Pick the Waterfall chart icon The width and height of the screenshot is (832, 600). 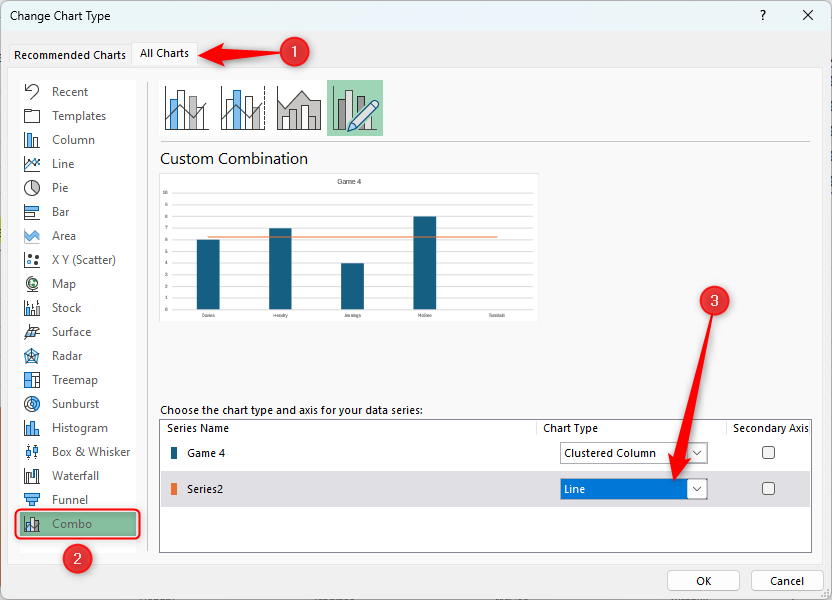click(x=32, y=476)
